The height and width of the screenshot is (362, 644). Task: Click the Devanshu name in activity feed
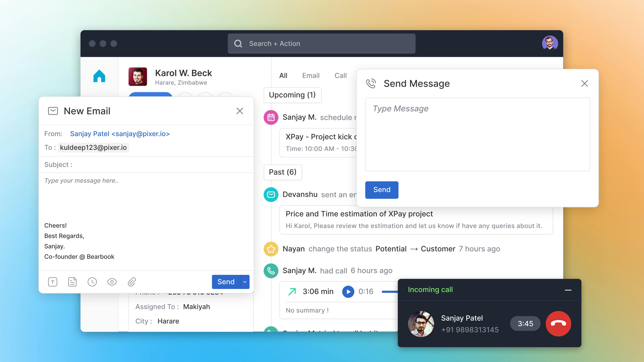pyautogui.click(x=300, y=194)
